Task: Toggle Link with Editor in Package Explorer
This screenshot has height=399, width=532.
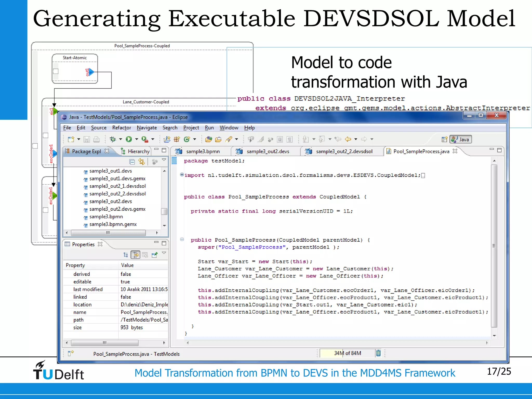Action: pyautogui.click(x=142, y=162)
